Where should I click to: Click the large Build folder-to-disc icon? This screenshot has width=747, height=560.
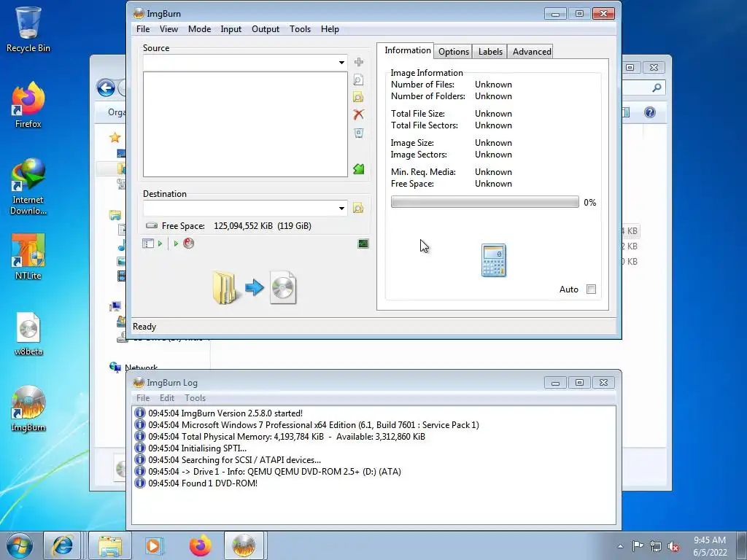click(x=255, y=287)
